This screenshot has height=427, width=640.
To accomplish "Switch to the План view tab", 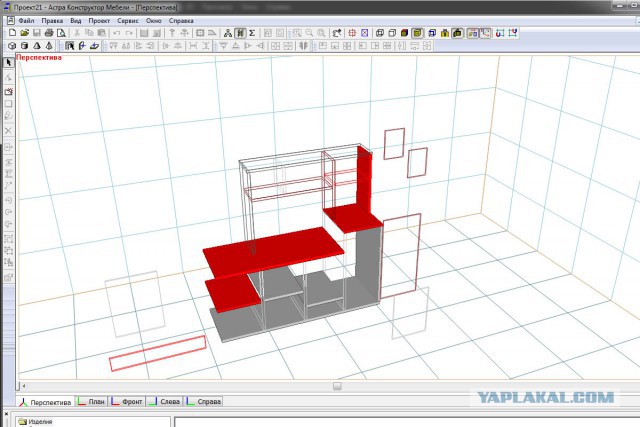I will (92, 402).
